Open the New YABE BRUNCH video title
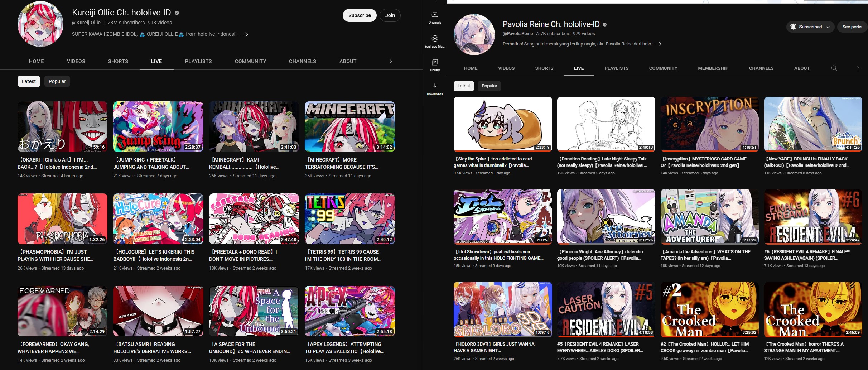This screenshot has width=868, height=370. (x=807, y=162)
